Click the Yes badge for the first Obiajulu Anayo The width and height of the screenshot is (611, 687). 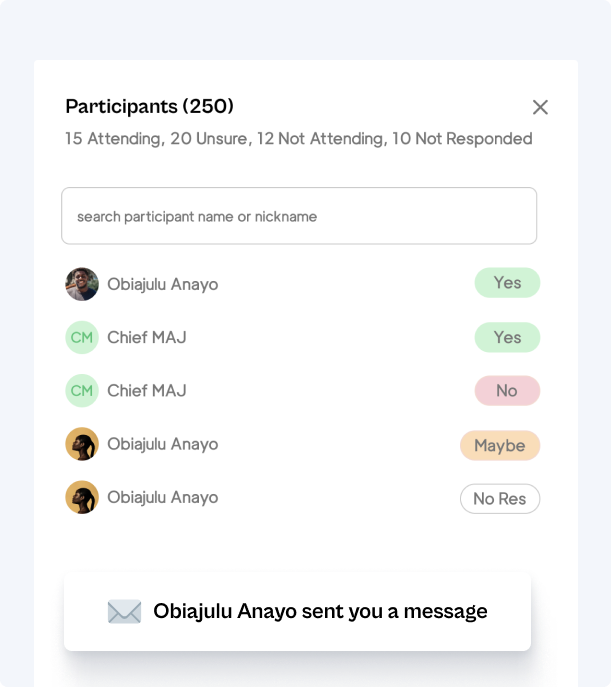(x=507, y=283)
